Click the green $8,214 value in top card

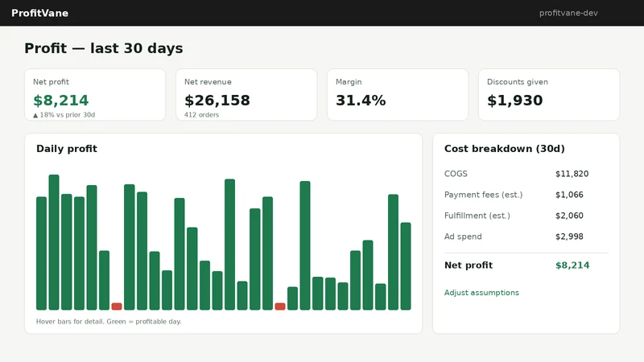pyautogui.click(x=61, y=100)
